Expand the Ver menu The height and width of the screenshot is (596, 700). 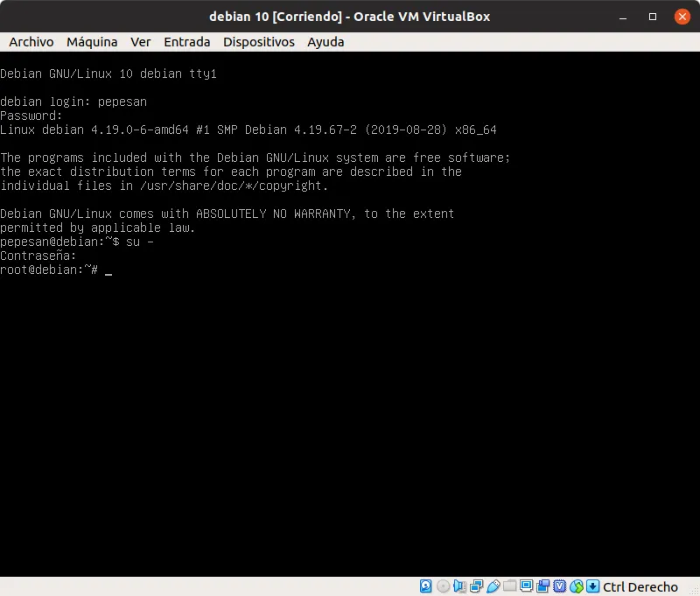141,42
